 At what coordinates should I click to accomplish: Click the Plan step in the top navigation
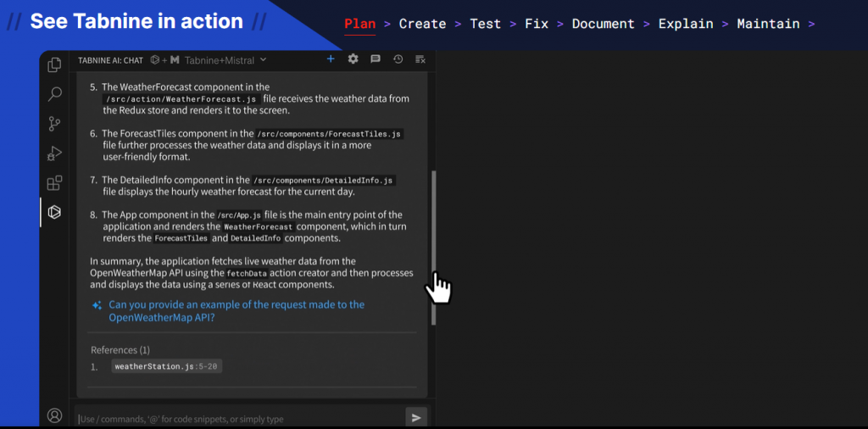point(359,24)
